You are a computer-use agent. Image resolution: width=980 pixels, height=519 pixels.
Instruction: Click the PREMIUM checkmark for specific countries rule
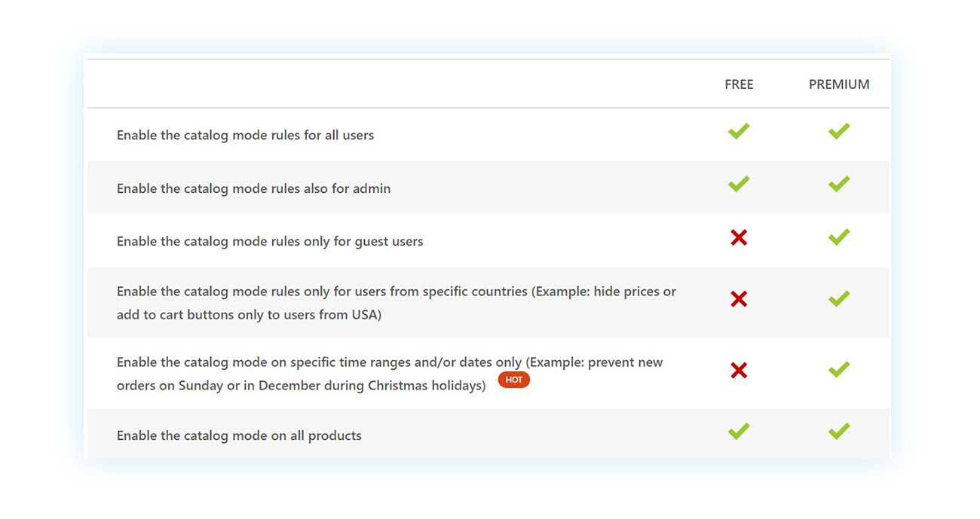[x=839, y=298]
